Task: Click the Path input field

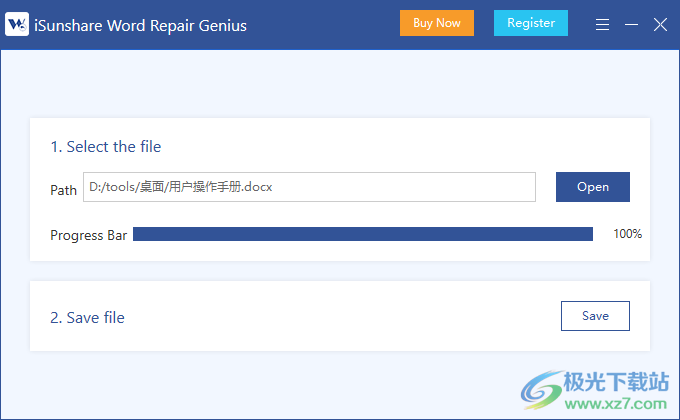Action: [x=309, y=187]
